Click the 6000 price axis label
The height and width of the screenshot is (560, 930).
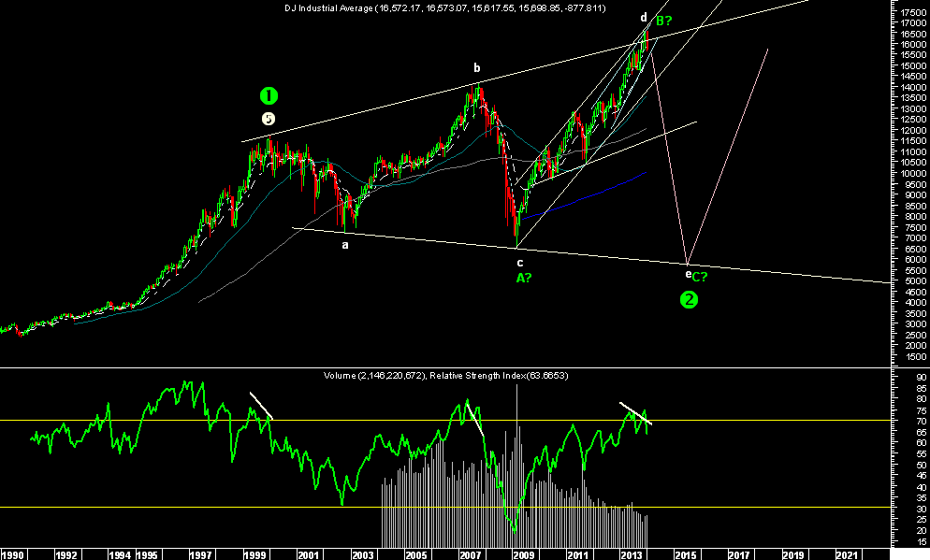pyautogui.click(x=916, y=259)
